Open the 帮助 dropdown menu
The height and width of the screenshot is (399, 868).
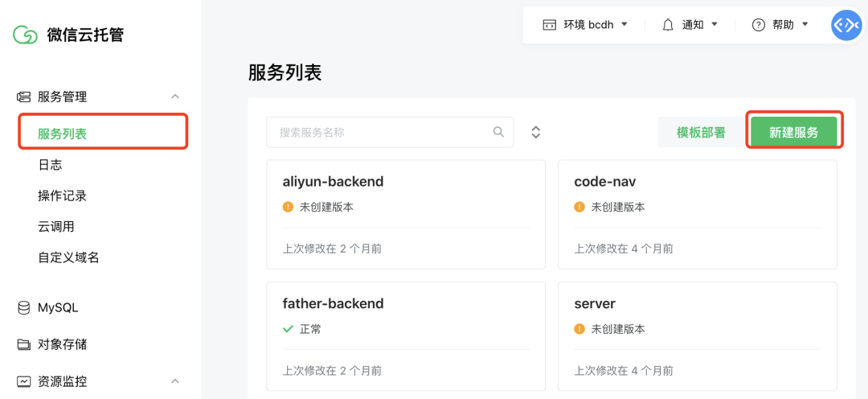780,25
